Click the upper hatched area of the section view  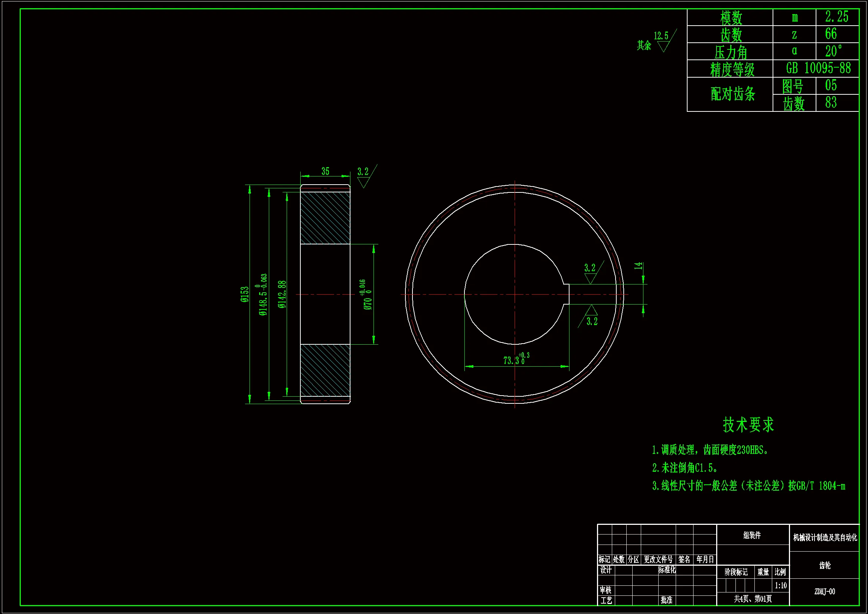(x=325, y=218)
